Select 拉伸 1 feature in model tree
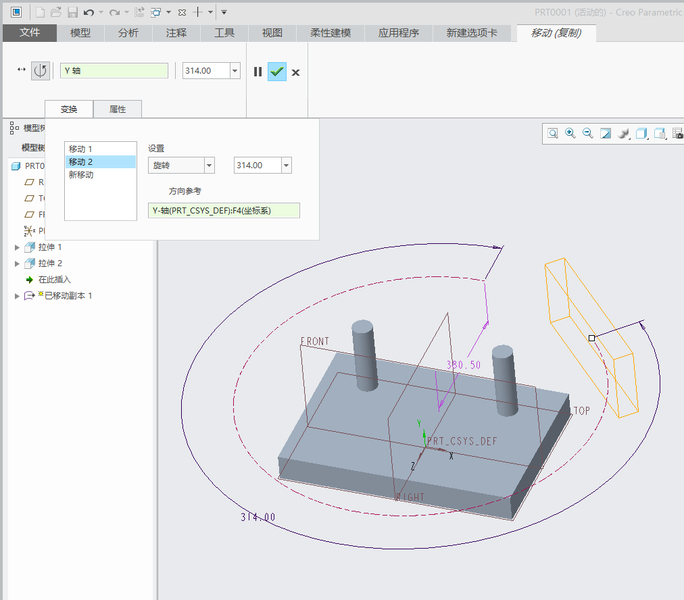Image resolution: width=684 pixels, height=600 pixels. tap(50, 247)
